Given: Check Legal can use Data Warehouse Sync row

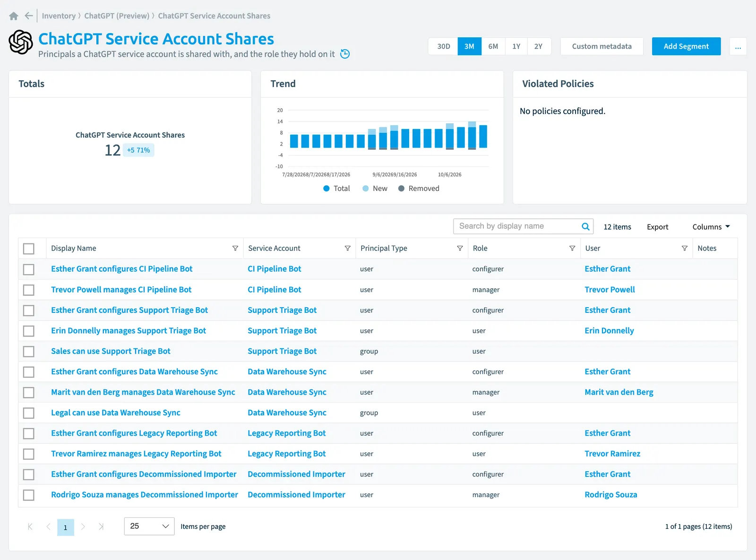Looking at the screenshot, I should click(29, 413).
